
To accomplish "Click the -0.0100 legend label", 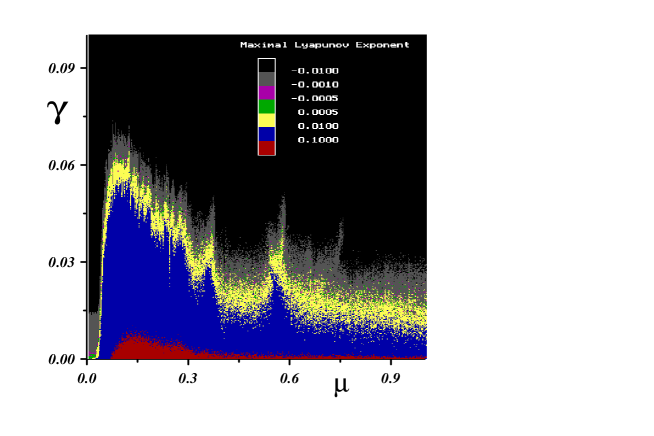I will pyautogui.click(x=314, y=71).
